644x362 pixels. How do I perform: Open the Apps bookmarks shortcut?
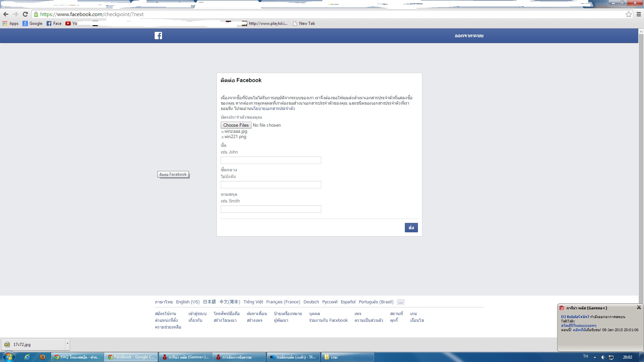coord(10,23)
